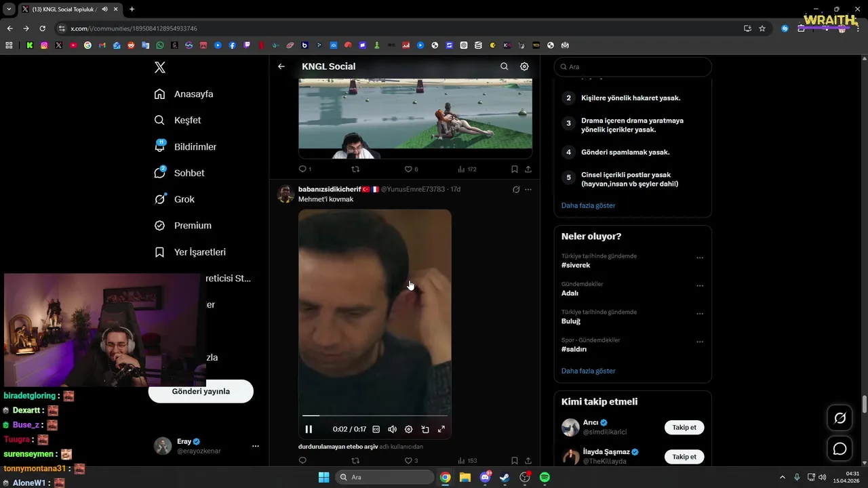Screen dimensions: 868x488
Task: Expand Chrome tab search dropdown
Action: point(9,9)
